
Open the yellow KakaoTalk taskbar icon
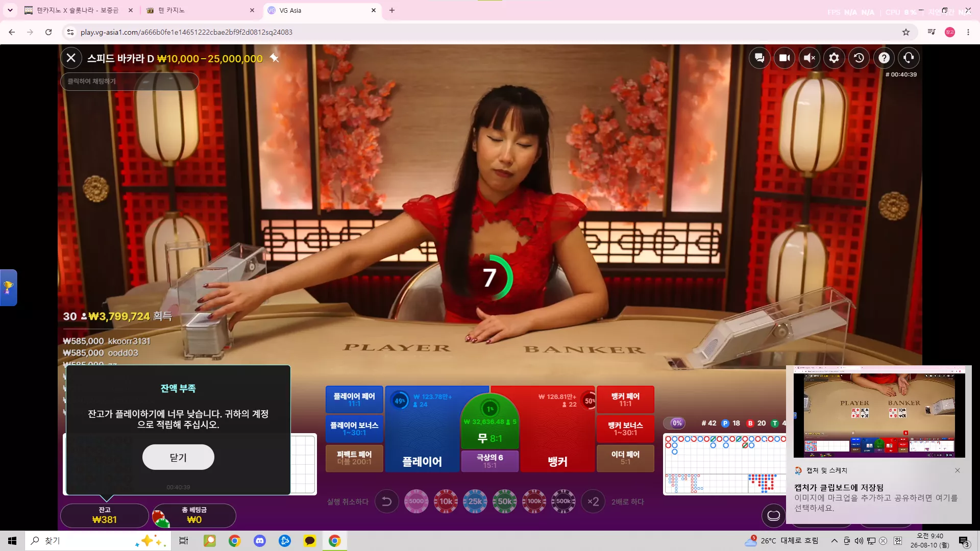click(310, 541)
